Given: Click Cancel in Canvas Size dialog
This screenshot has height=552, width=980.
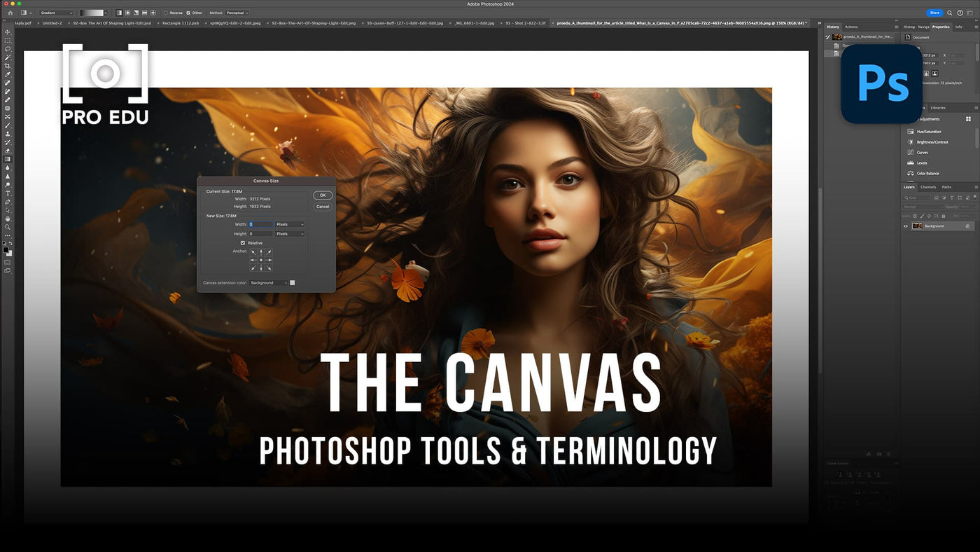Looking at the screenshot, I should [x=323, y=207].
